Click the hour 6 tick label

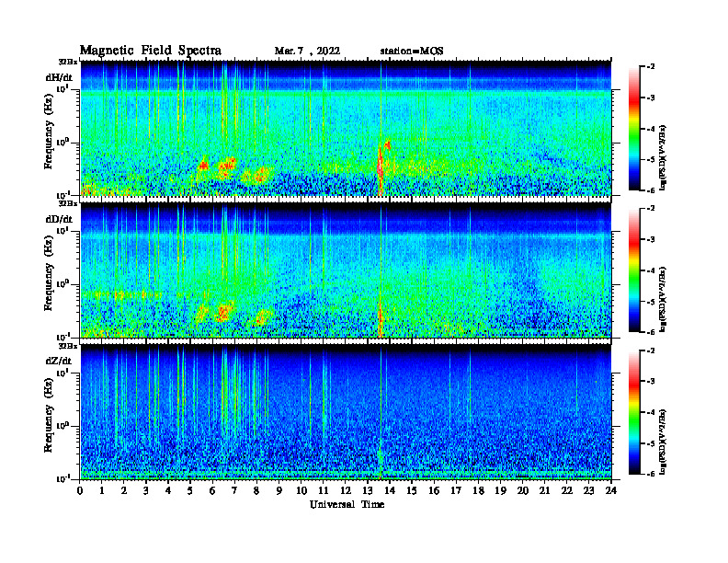pos(212,490)
